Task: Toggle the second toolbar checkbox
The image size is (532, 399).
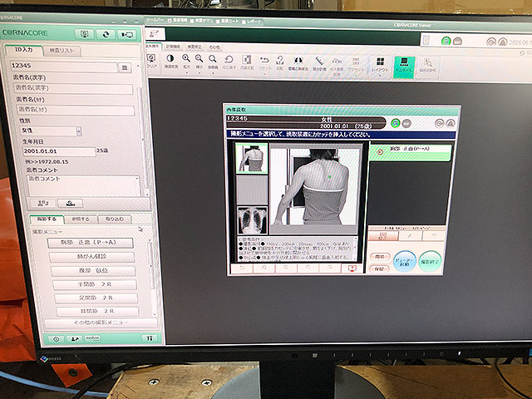Action: (192, 21)
